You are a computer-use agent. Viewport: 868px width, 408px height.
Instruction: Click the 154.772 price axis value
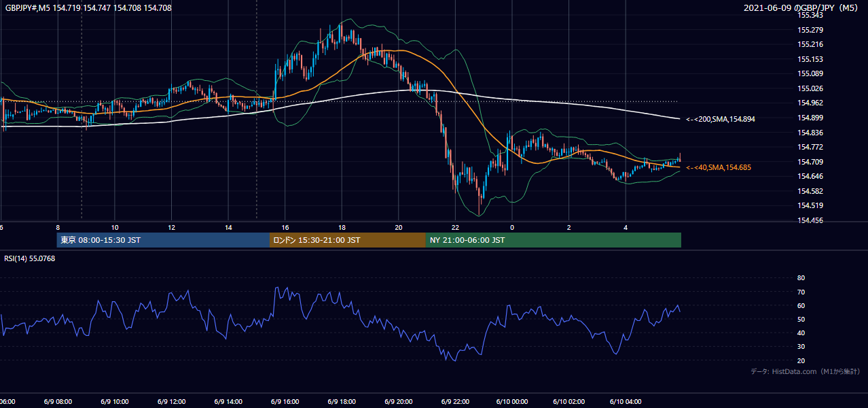pos(810,147)
